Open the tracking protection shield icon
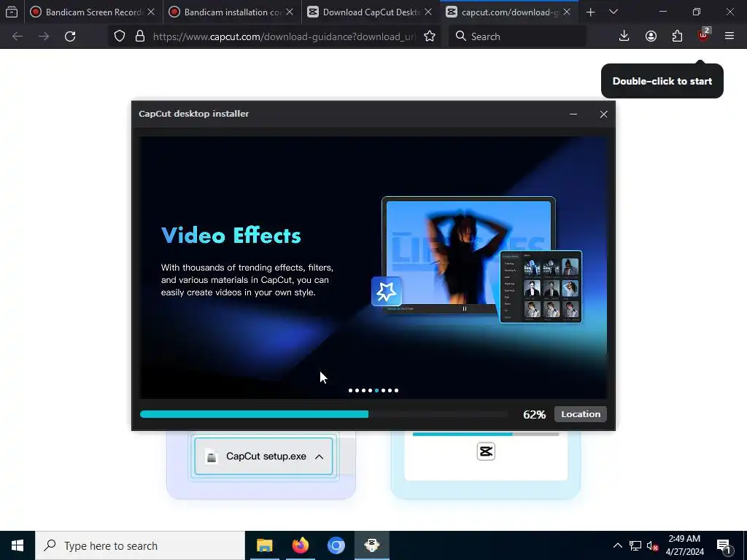This screenshot has height=560, width=747. pos(120,36)
